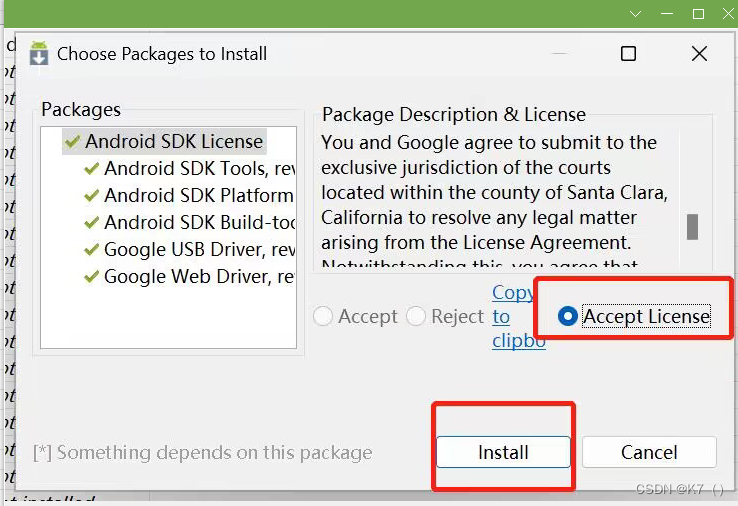This screenshot has width=738, height=506.
Task: Click checkmark icon beside Google Web Driver
Action: click(91, 276)
